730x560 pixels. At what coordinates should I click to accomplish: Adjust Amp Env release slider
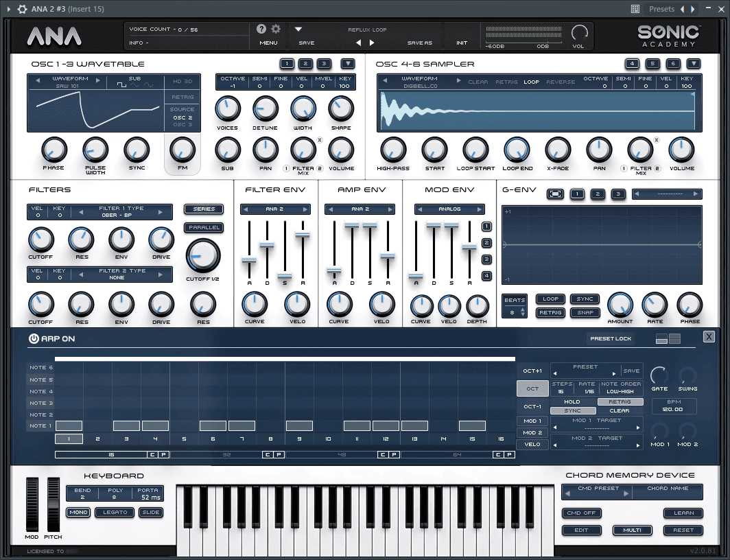(388, 255)
